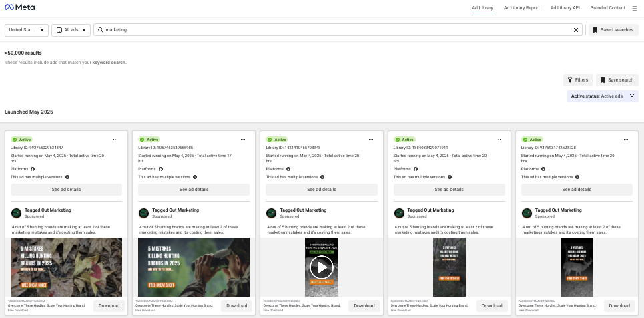Click Facebook platform icon on ad 1884083429071911

(x=416, y=169)
